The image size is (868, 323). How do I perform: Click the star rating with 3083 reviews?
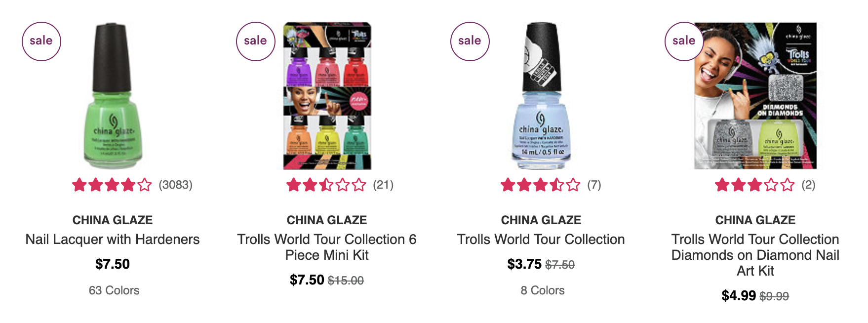point(132,185)
